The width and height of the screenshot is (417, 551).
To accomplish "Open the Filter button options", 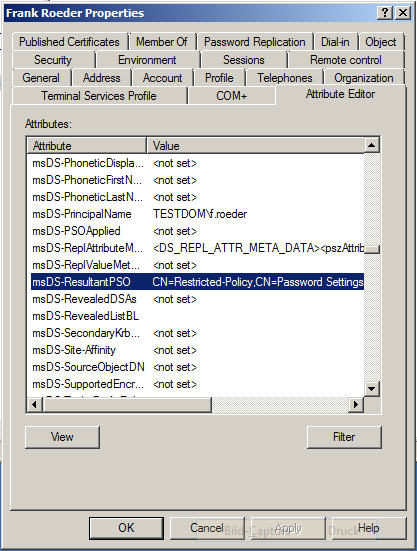I will point(344,437).
